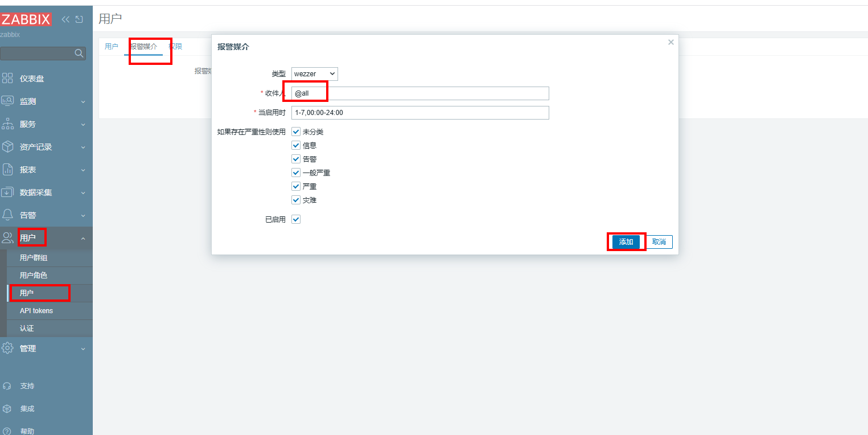868x435 pixels.
Task: Click the services (服务) icon
Action: pos(7,124)
